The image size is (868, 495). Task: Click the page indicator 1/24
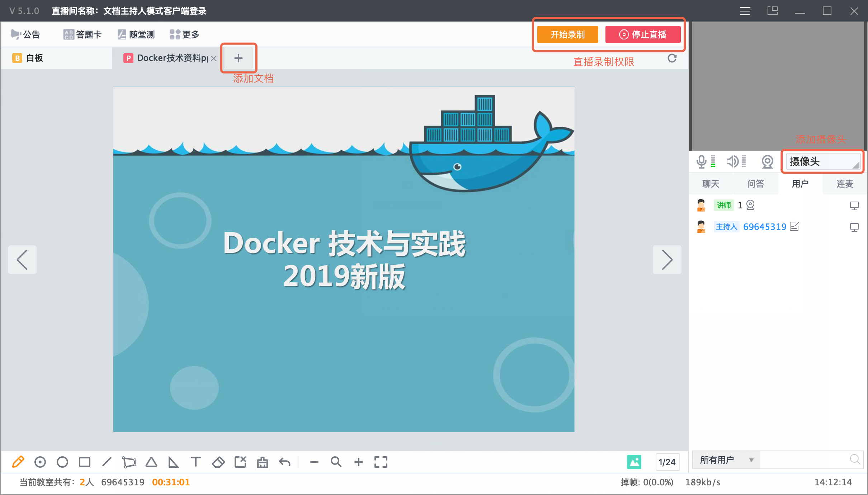click(x=667, y=462)
